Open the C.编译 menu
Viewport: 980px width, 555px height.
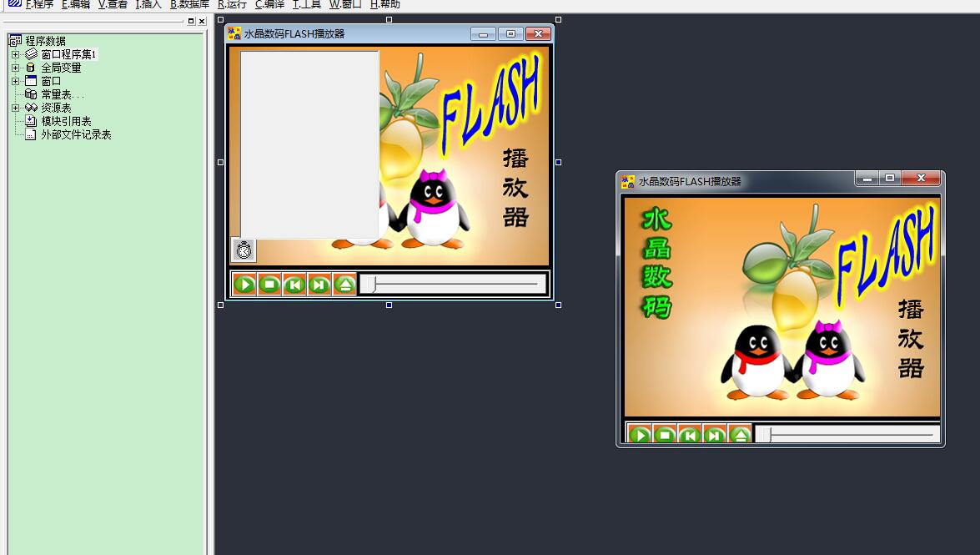[x=269, y=4]
